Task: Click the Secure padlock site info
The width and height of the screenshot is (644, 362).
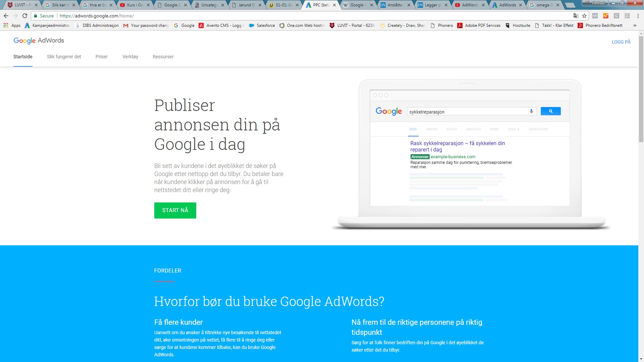Action: 44,16
